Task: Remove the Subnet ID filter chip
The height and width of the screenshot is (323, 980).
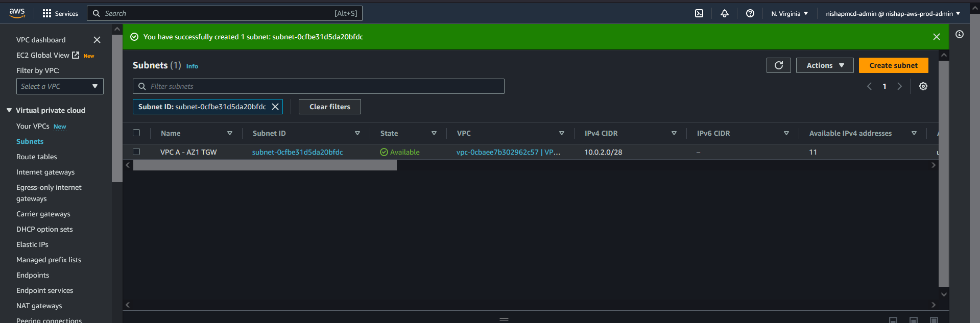Action: [x=275, y=107]
